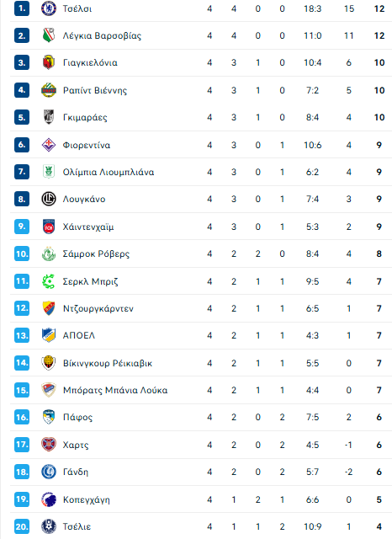
Task: Click the Heidenheim FCH logo
Action: pyautogui.click(x=49, y=227)
